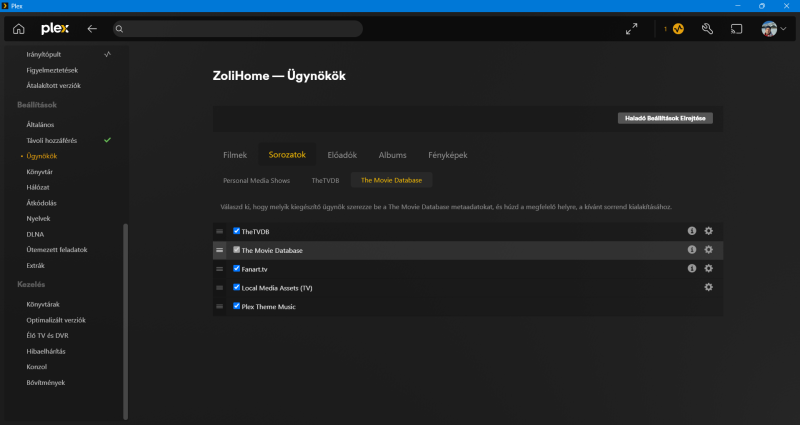The width and height of the screenshot is (800, 425).
Task: Uncheck the Fanart.tv checkbox
Action: click(x=236, y=268)
